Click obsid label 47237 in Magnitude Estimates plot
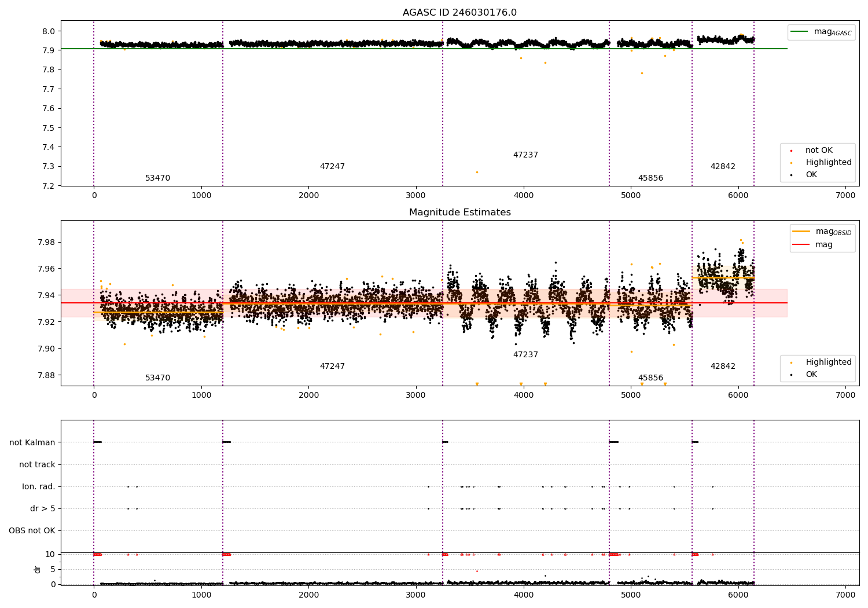Viewport: 868px width, 608px height. coord(525,355)
